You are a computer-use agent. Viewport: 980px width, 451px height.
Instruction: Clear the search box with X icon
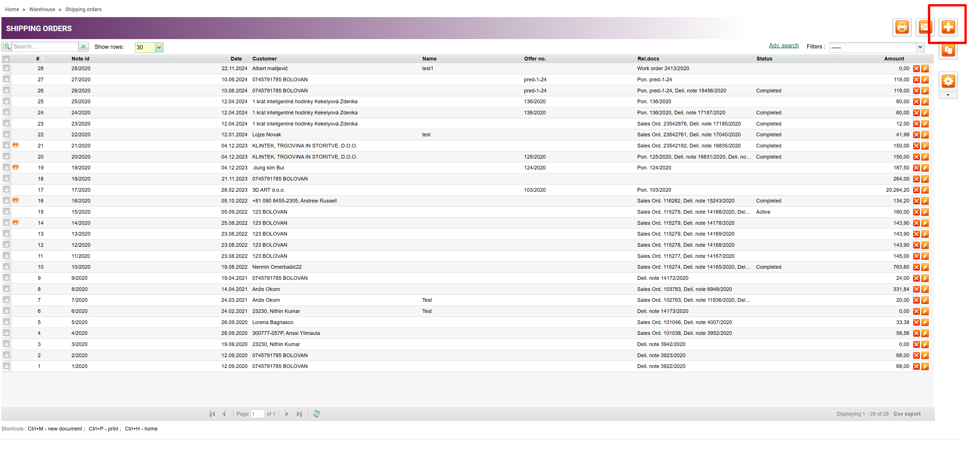(83, 47)
